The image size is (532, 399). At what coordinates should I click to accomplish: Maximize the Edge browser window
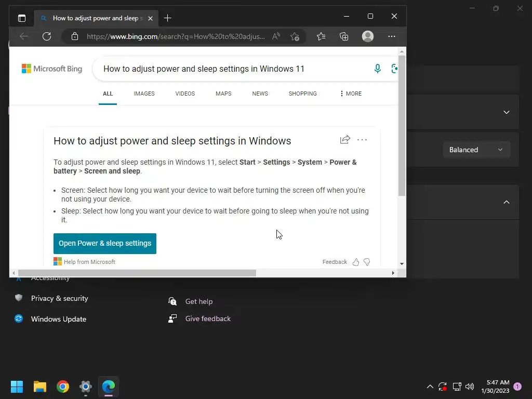tap(370, 16)
